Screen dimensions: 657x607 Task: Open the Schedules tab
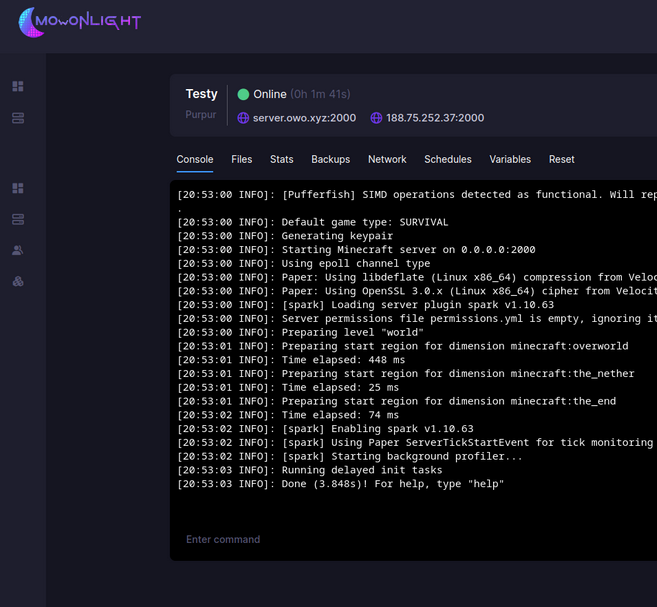tap(447, 159)
